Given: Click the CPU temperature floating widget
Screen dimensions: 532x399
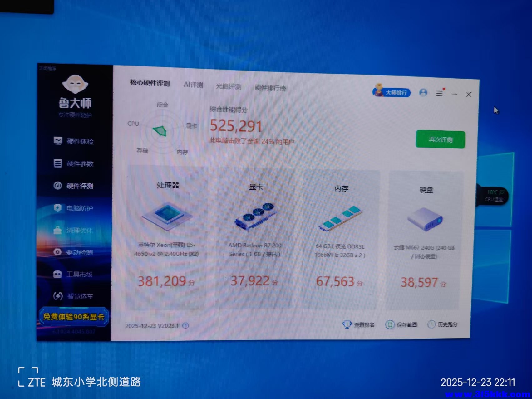Looking at the screenshot, I should pyautogui.click(x=493, y=196).
